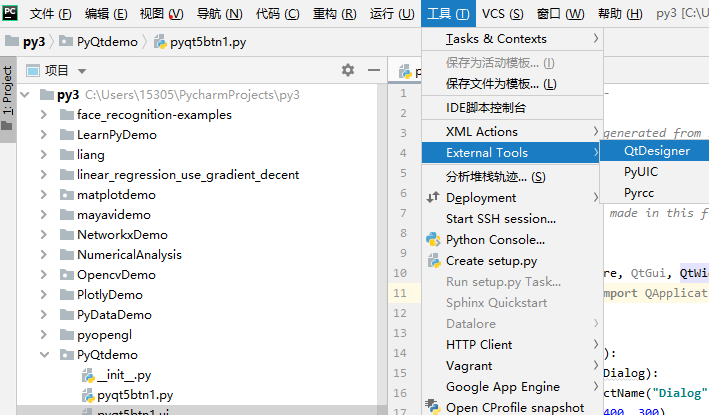The width and height of the screenshot is (709, 415).
Task: Select Start SSH session menu entry
Action: click(x=512, y=219)
